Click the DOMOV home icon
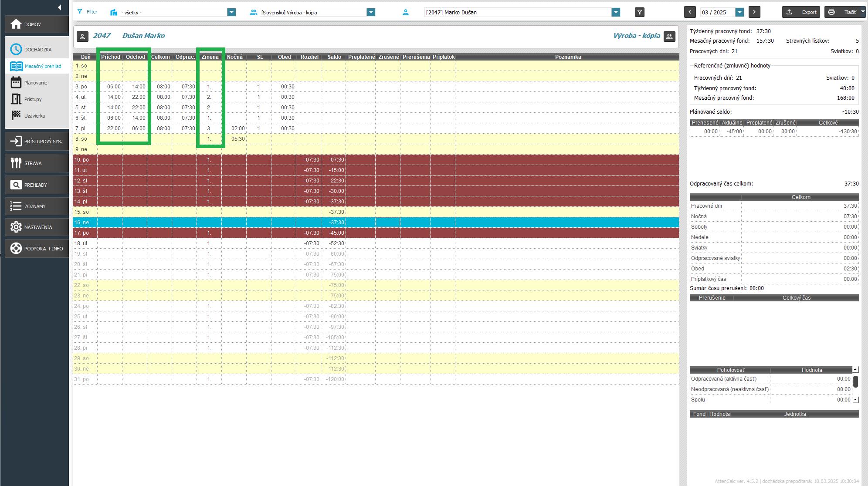 click(x=16, y=24)
